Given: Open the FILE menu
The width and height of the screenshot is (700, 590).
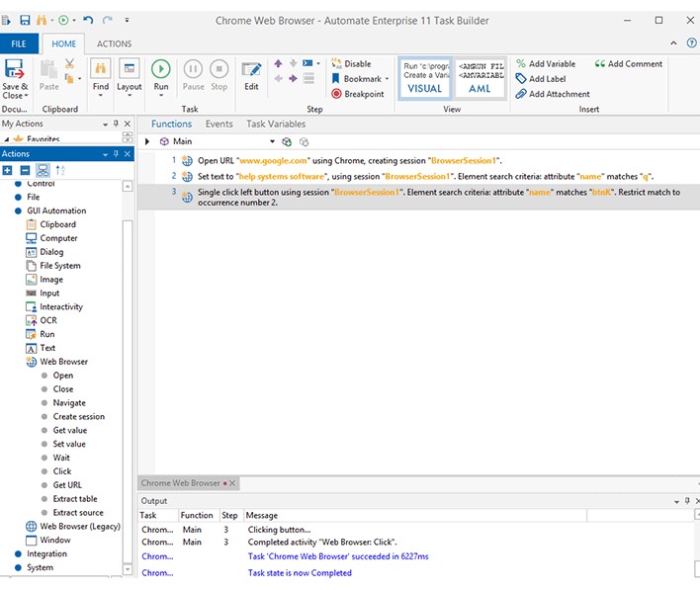Looking at the screenshot, I should (x=19, y=43).
